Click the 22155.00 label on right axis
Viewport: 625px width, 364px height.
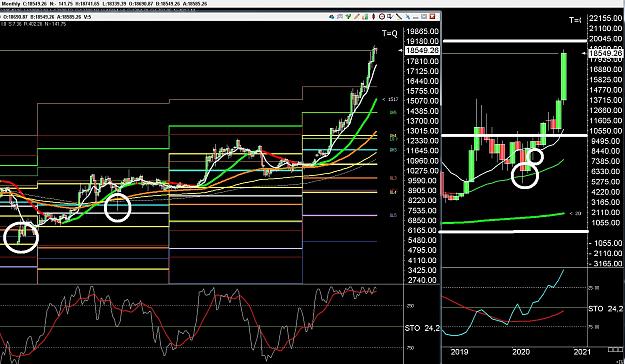605,18
